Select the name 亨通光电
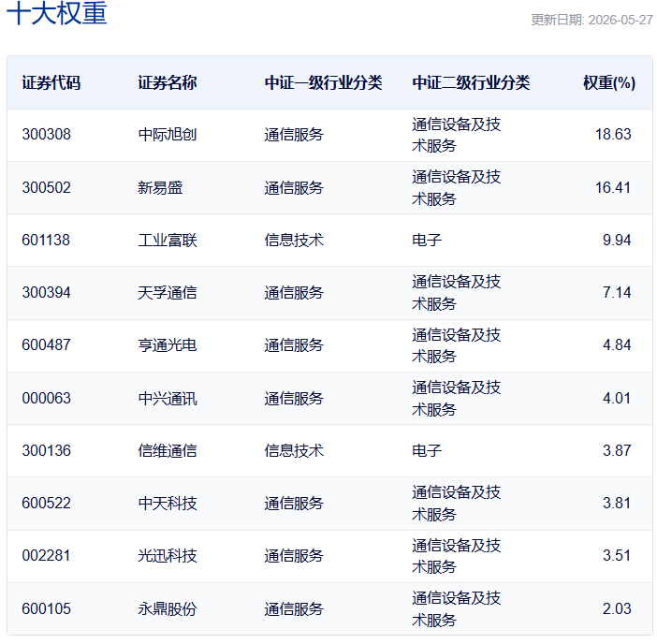 (168, 344)
